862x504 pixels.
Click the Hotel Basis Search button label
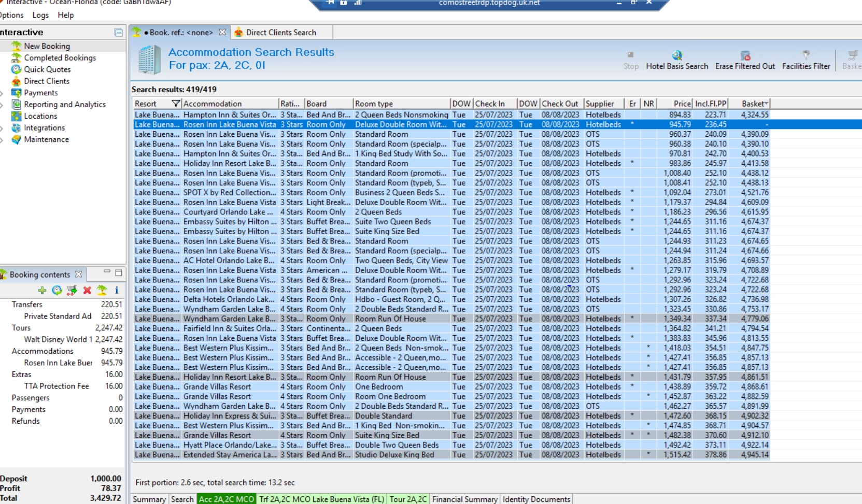click(x=677, y=66)
